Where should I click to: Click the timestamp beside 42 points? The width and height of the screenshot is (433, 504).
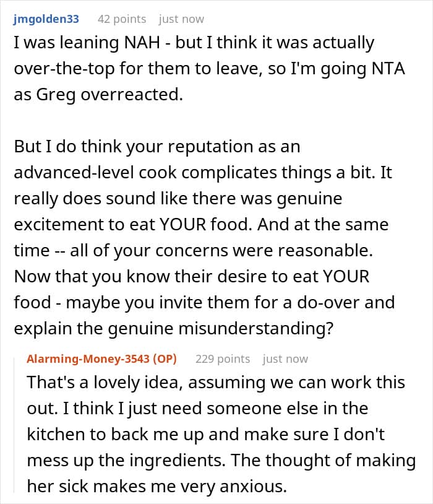pyautogui.click(x=181, y=19)
